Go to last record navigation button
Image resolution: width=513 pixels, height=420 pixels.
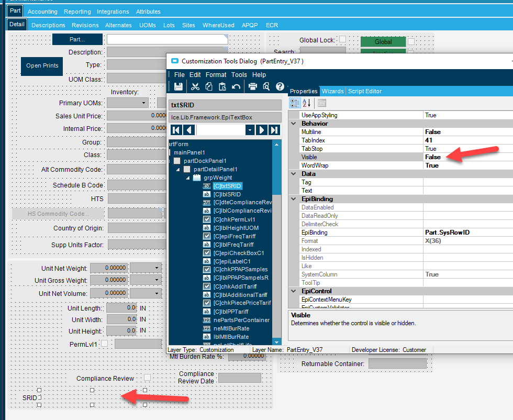[274, 130]
